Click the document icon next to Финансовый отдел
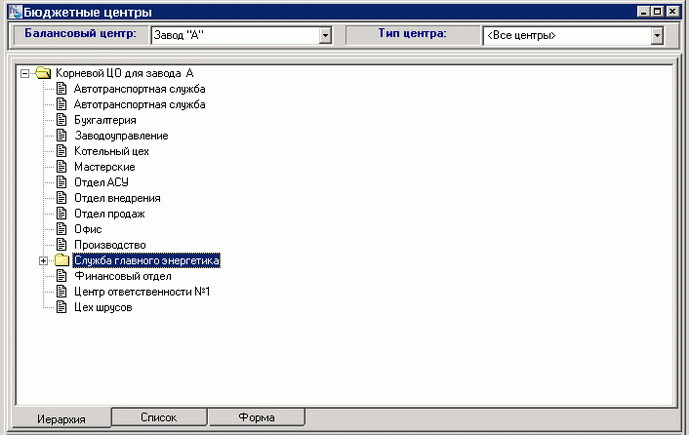 (x=62, y=276)
